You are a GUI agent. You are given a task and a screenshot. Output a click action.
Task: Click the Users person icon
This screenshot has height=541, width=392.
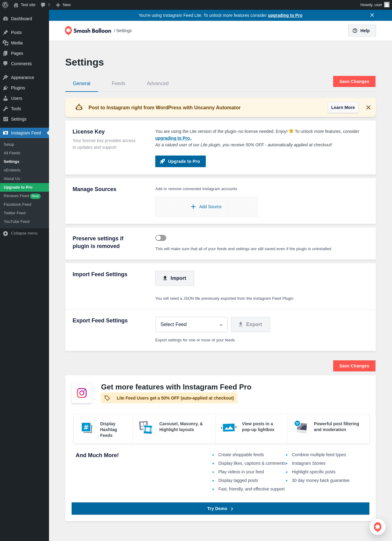tap(6, 98)
